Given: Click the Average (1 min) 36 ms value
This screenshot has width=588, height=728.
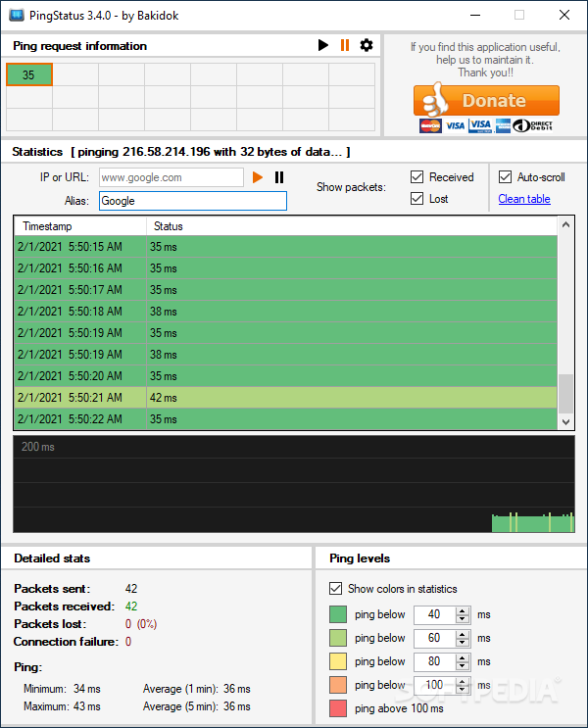Looking at the screenshot, I should 237,689.
